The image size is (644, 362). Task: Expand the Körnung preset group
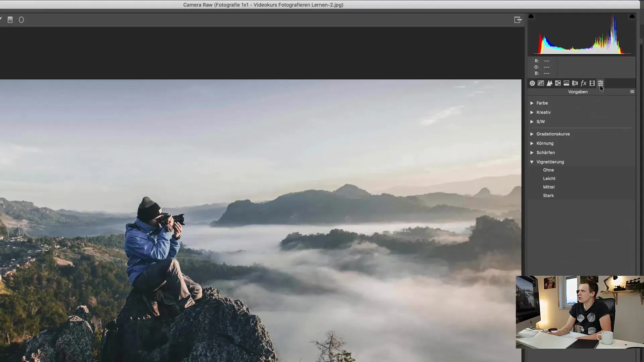532,143
